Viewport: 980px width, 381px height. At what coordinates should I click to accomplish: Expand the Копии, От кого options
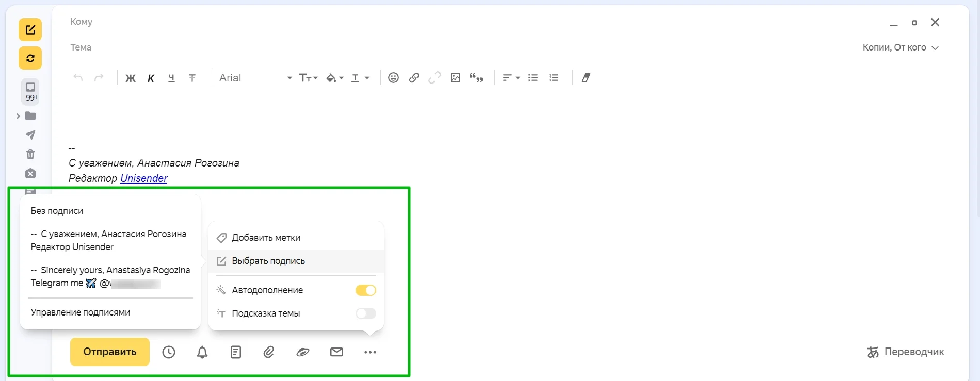tap(901, 47)
